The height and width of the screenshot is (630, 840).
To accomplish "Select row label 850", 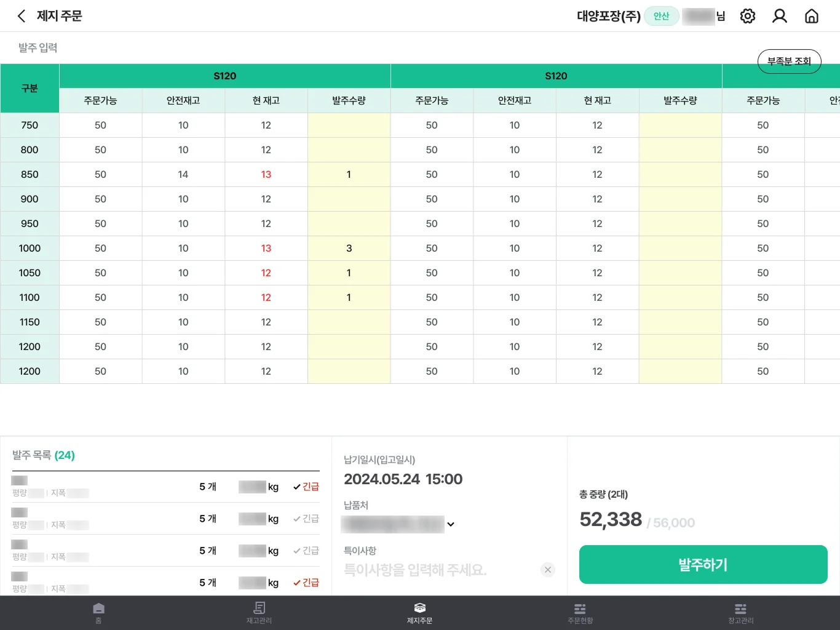I will tap(30, 175).
